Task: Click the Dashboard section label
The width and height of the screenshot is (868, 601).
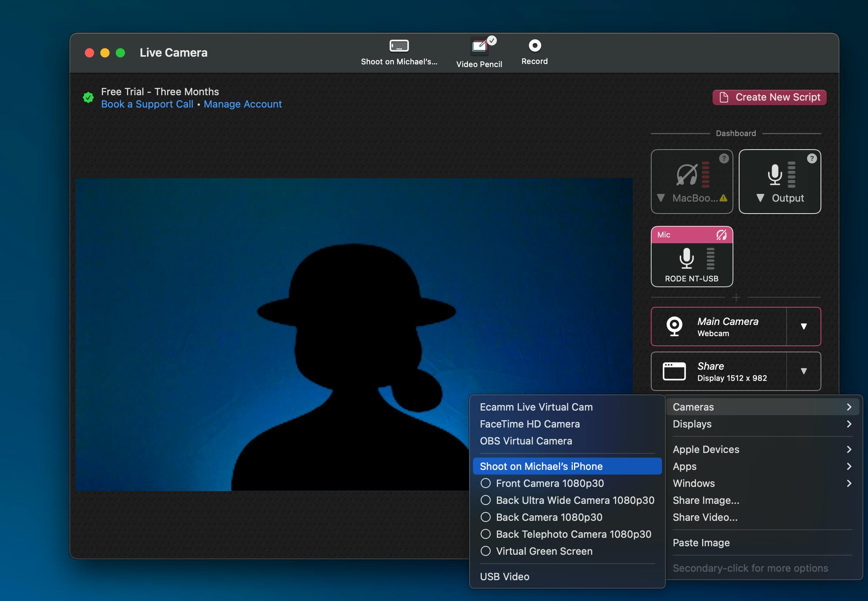Action: coord(736,133)
